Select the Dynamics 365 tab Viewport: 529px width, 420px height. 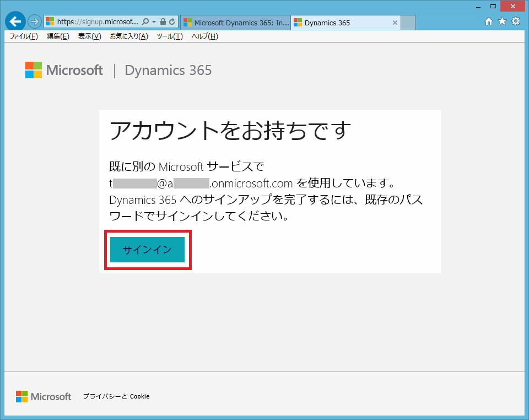click(341, 23)
